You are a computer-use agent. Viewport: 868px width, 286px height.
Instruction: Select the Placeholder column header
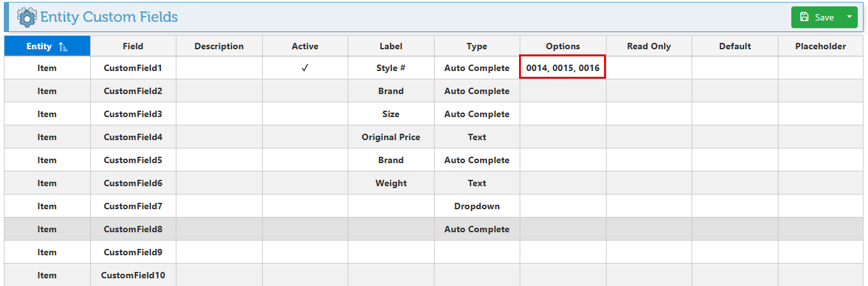tap(820, 46)
